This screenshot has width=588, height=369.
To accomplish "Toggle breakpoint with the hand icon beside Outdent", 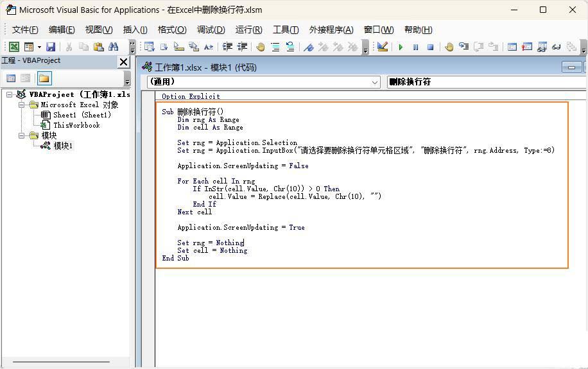I will click(261, 46).
